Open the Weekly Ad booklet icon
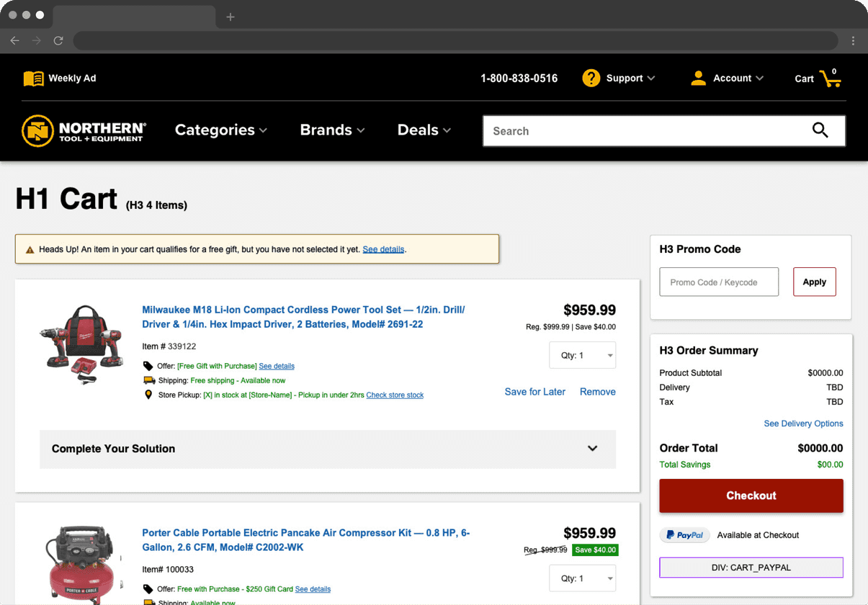Viewport: 868px width, 605px height. [33, 79]
